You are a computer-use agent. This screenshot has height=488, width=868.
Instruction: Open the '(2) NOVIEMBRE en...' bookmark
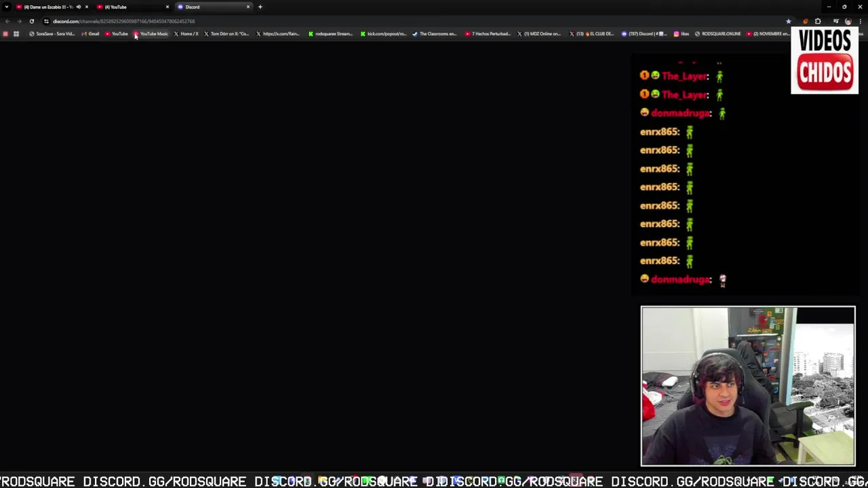pyautogui.click(x=768, y=34)
